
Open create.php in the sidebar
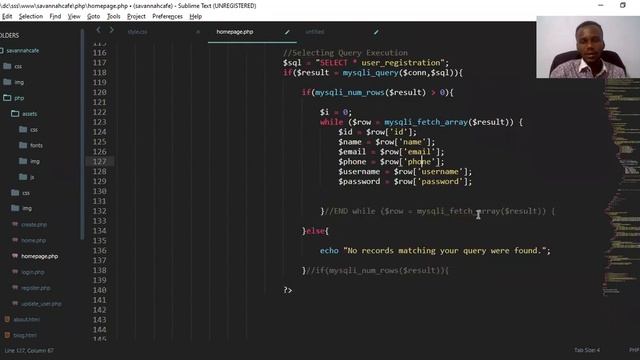point(34,224)
